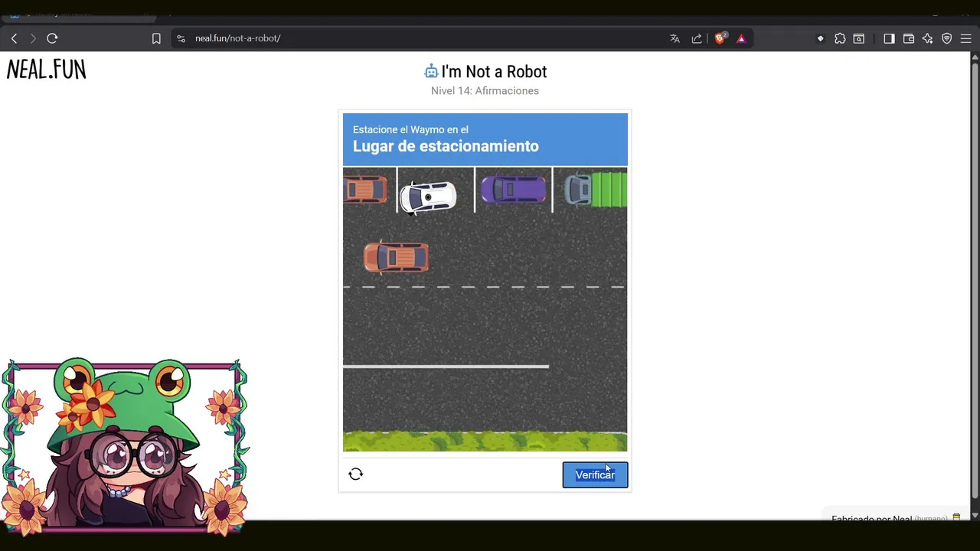Open the Brave Shields lion icon
The image size is (980, 551).
coord(720,38)
